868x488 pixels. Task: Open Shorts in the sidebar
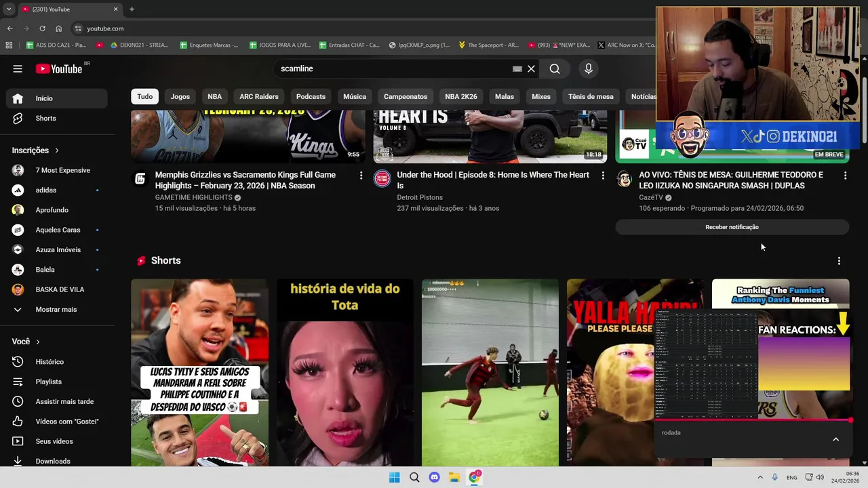tap(57, 118)
